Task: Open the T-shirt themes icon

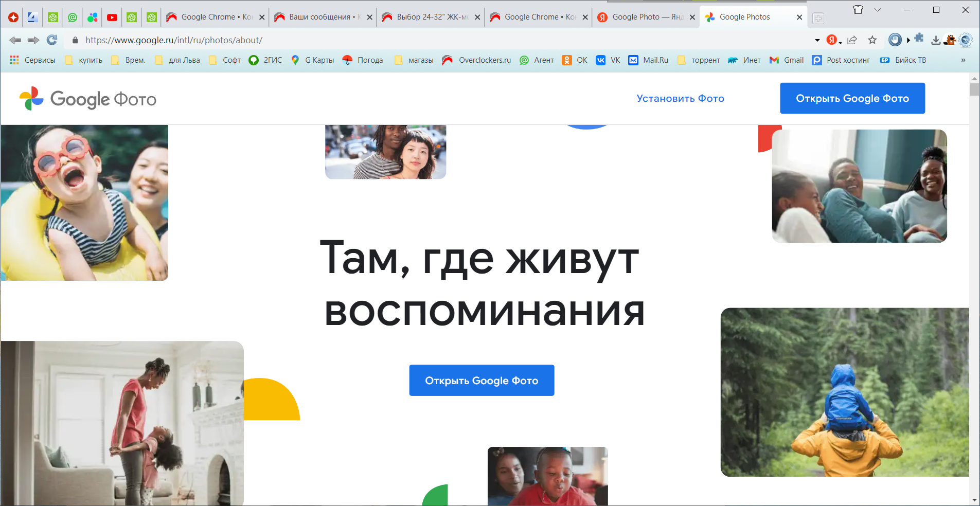Action: pos(858,10)
